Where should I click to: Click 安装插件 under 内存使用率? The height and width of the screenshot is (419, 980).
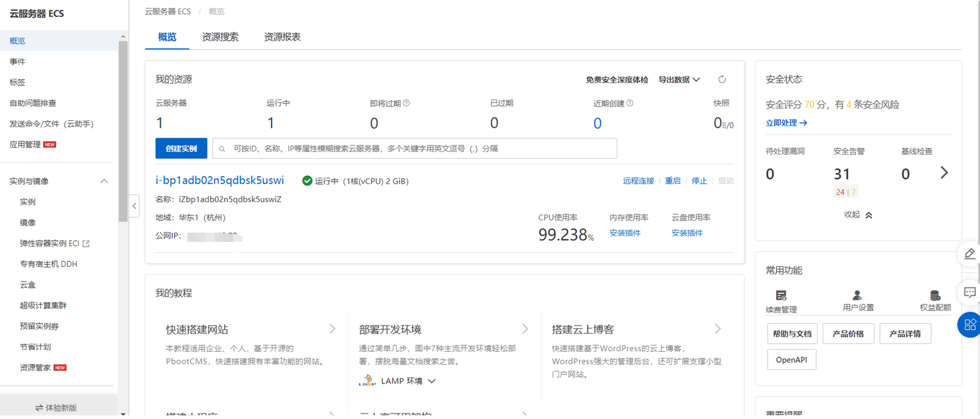pyautogui.click(x=625, y=233)
